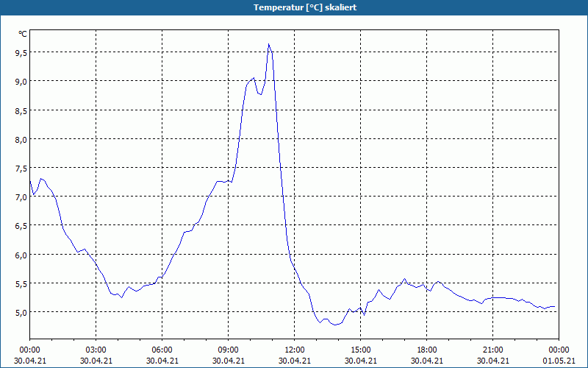The width and height of the screenshot is (588, 368).
Task: Click the 6,5 y-axis label
Action: point(21,226)
